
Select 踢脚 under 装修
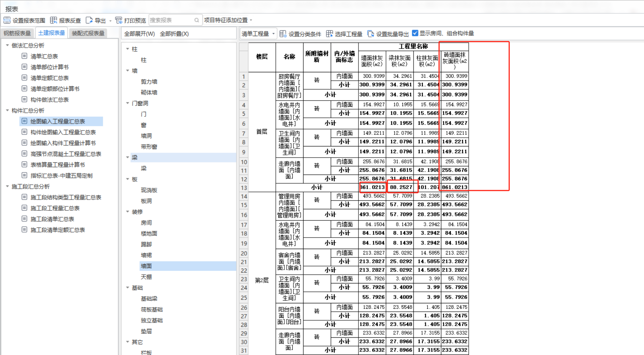click(146, 244)
